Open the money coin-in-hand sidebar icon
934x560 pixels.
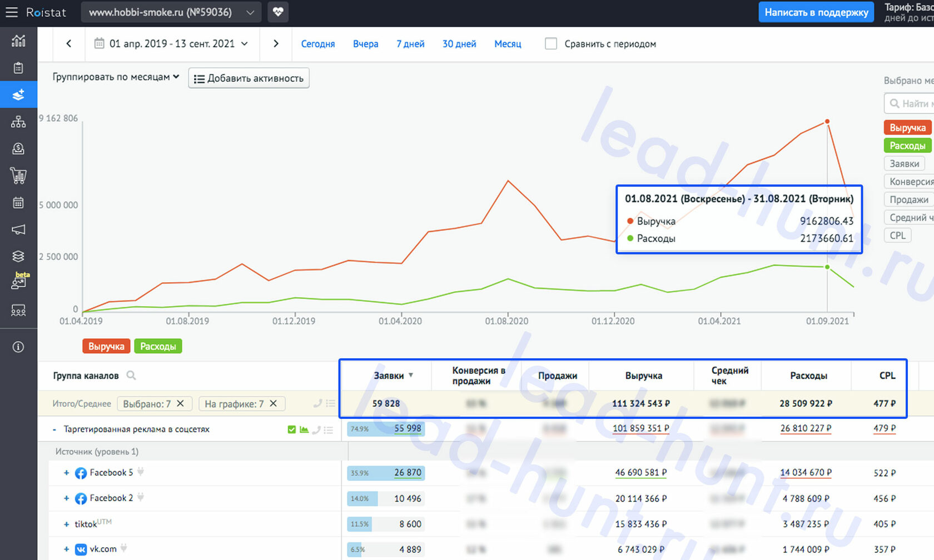(18, 148)
